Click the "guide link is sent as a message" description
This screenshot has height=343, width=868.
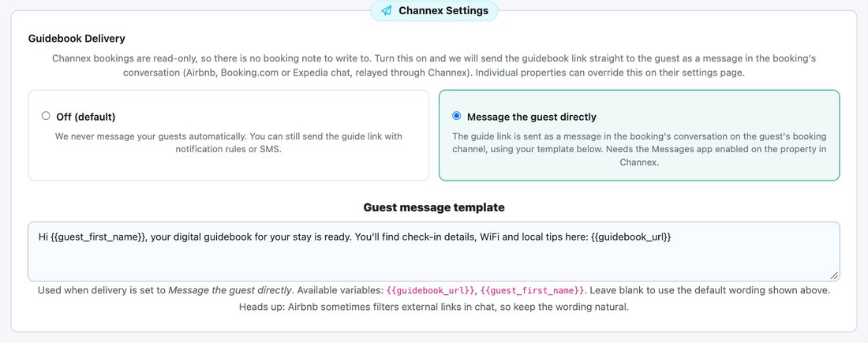pos(639,149)
